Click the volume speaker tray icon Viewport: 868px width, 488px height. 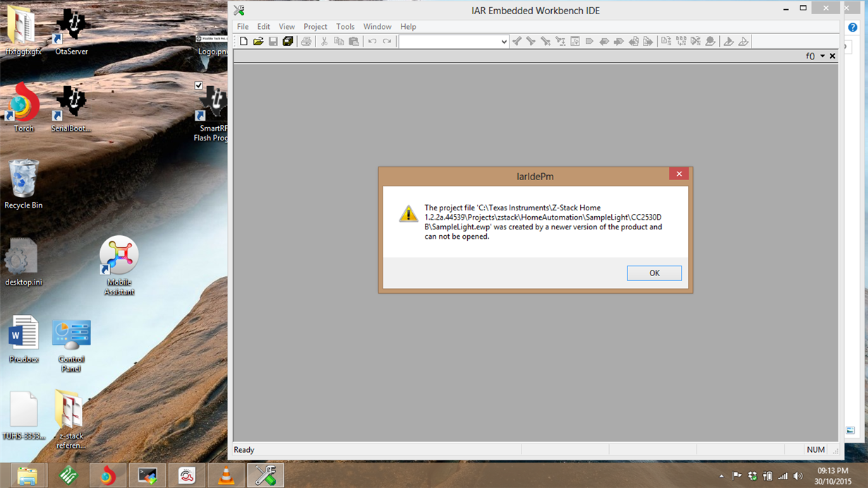click(798, 476)
